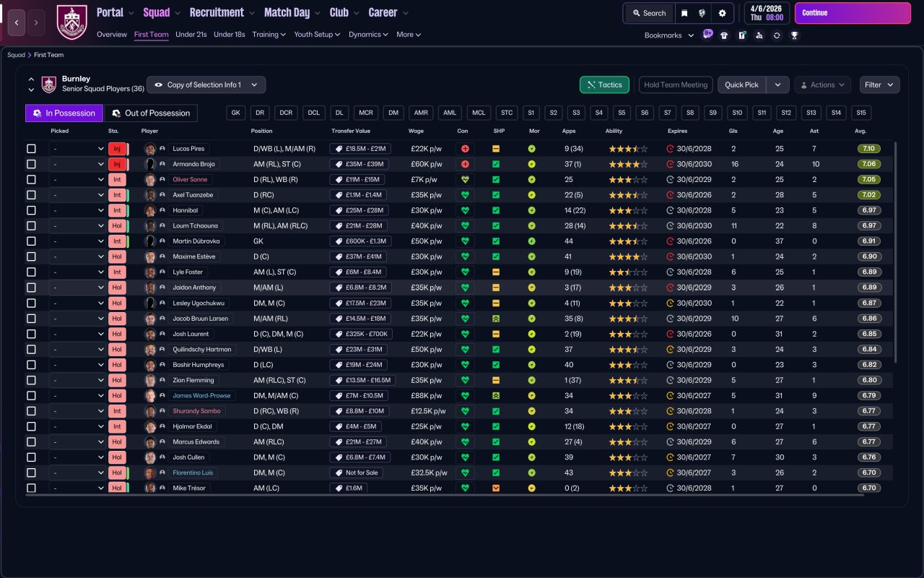Switch to the Under 21s tab
The image size is (924, 578).
[x=191, y=35]
